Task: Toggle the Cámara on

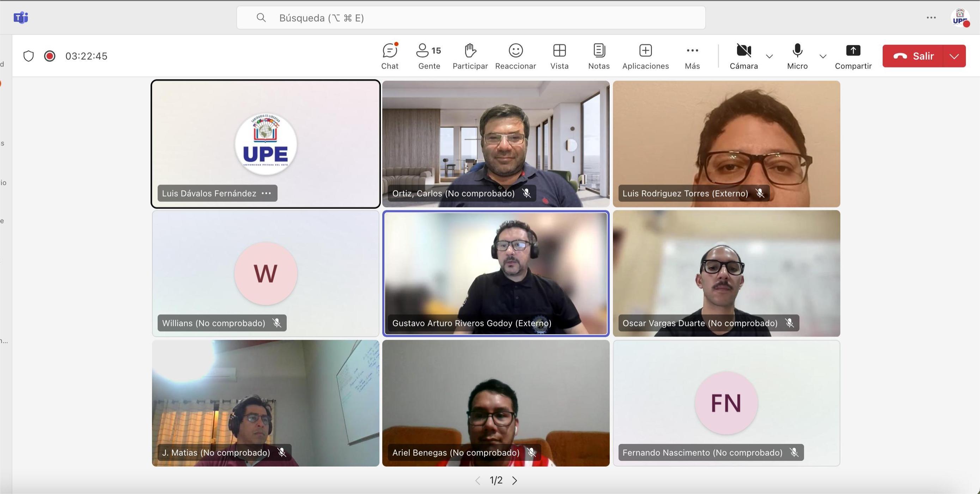Action: point(743,51)
